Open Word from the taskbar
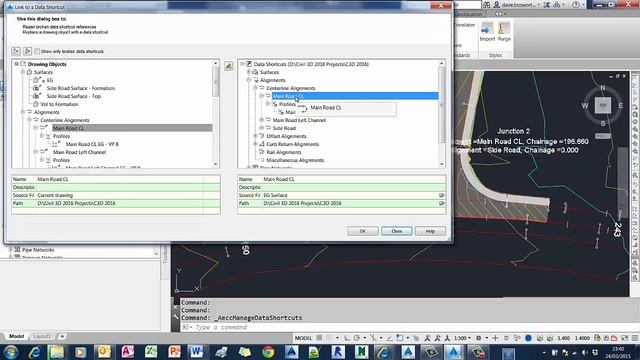 (197, 352)
